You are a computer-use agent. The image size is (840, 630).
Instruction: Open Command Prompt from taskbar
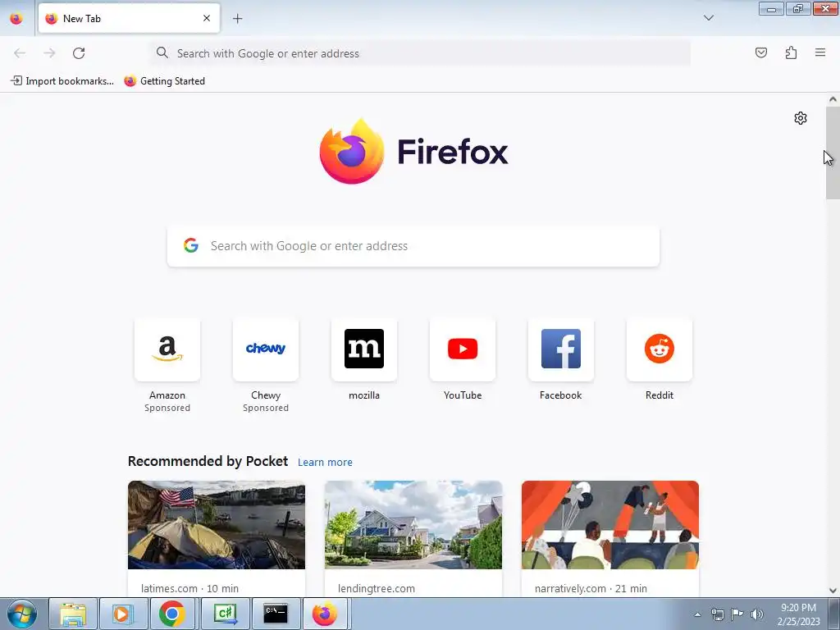point(276,614)
